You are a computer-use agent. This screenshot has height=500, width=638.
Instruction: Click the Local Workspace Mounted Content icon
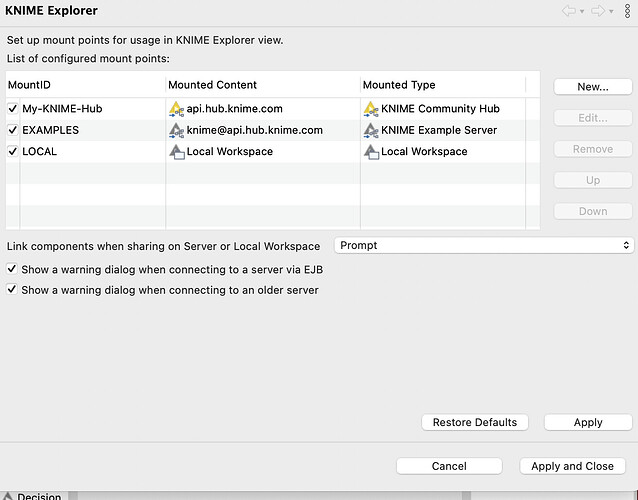[x=177, y=152]
